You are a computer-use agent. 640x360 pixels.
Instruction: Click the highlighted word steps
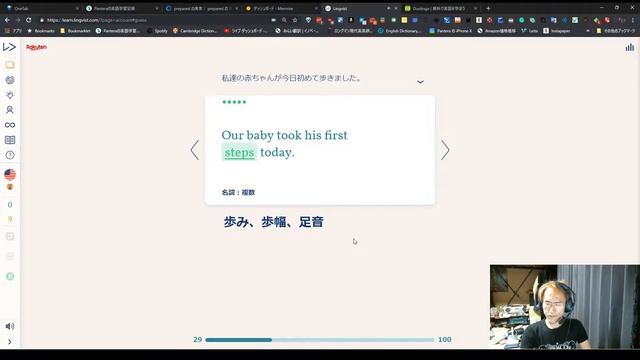pos(239,152)
